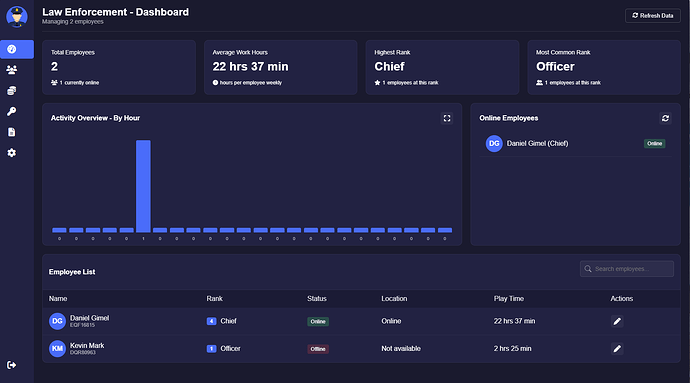Open the settings gear icon in sidebar

(12, 153)
